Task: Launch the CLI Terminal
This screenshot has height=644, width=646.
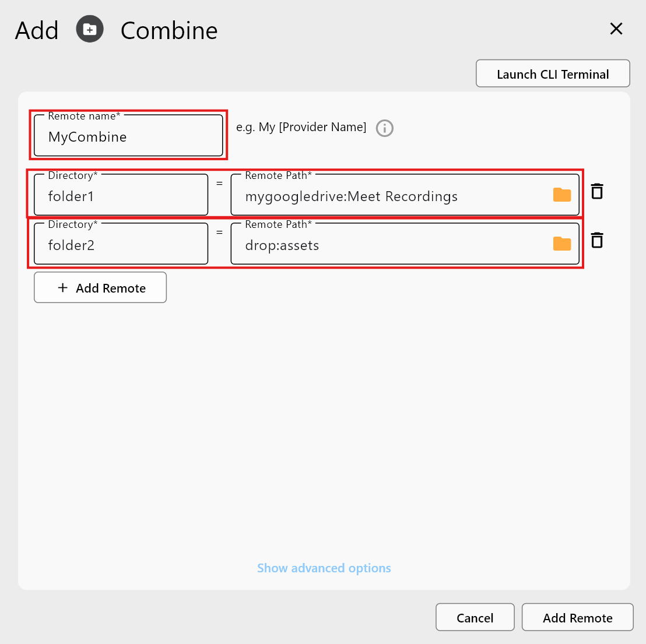Action: (x=552, y=73)
